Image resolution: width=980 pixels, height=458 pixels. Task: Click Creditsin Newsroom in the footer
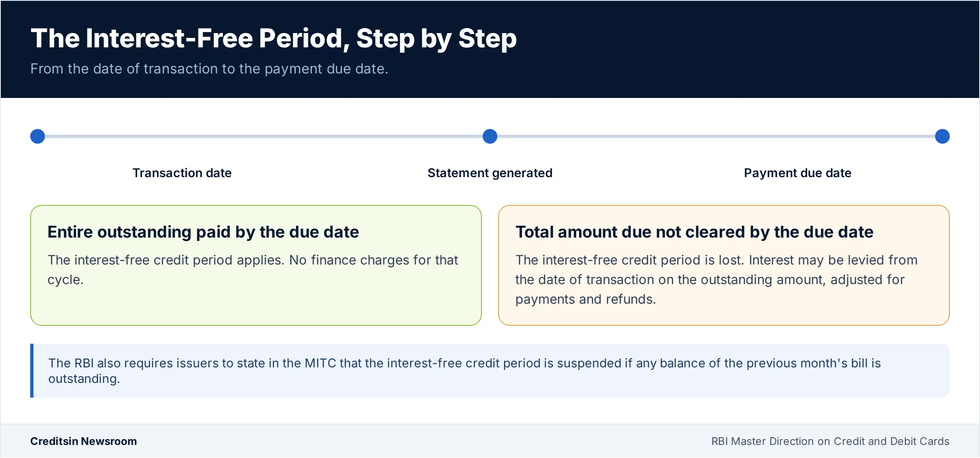(x=84, y=441)
